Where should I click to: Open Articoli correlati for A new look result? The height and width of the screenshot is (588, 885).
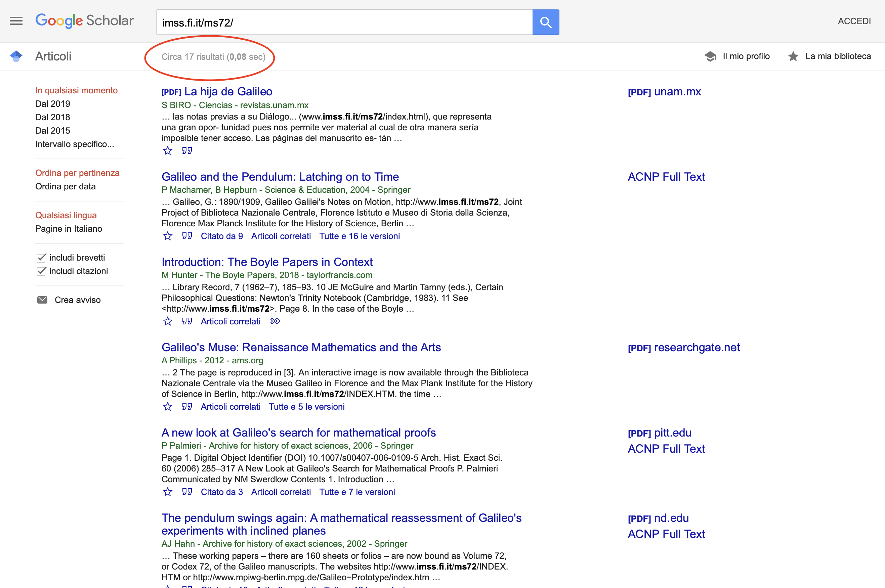281,492
